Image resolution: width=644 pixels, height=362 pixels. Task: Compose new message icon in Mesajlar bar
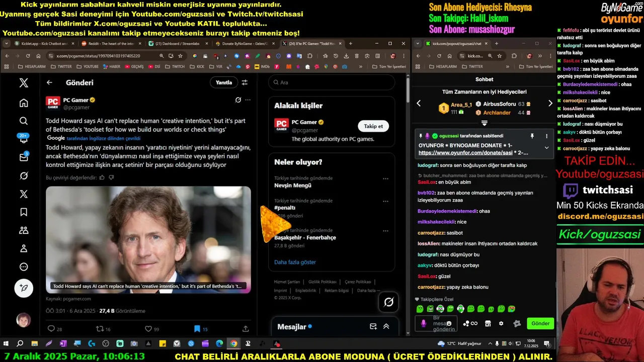pyautogui.click(x=373, y=326)
